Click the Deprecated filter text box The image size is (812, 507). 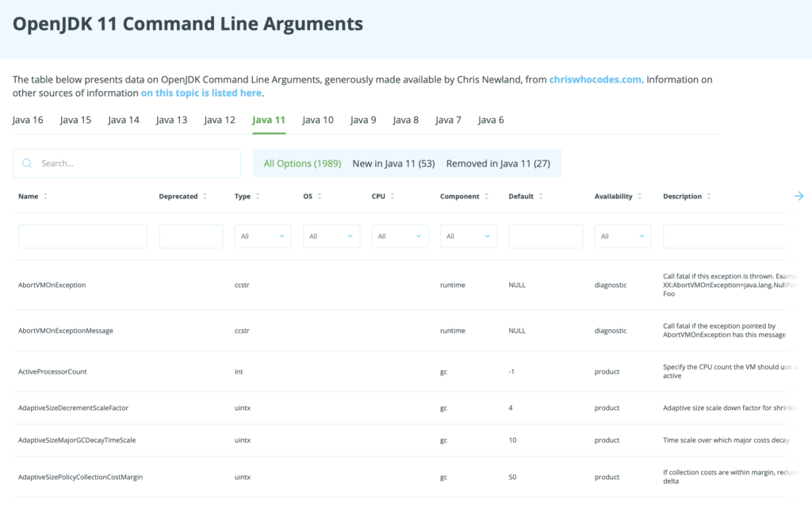click(191, 236)
